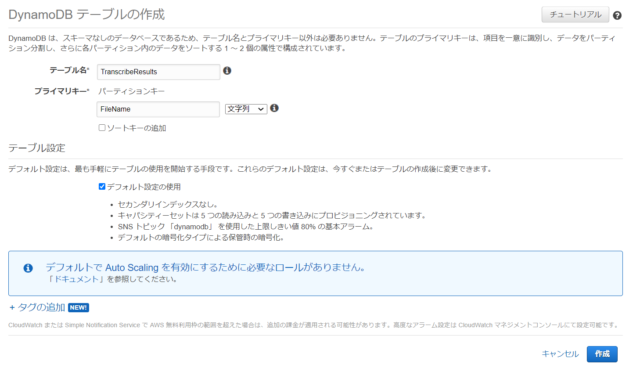Image resolution: width=640 pixels, height=372 pixels.
Task: Focus the TranscribeResults table name field
Action: coord(158,72)
